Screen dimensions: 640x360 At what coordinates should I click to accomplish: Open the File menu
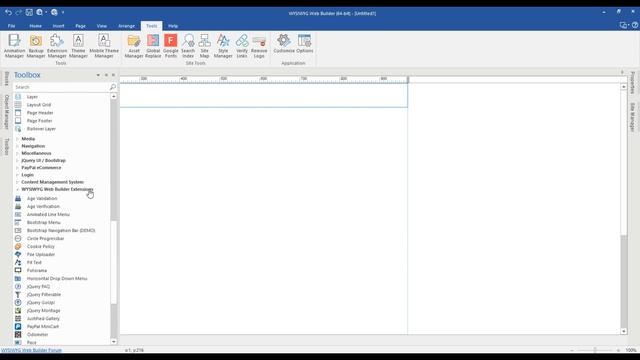click(11, 26)
